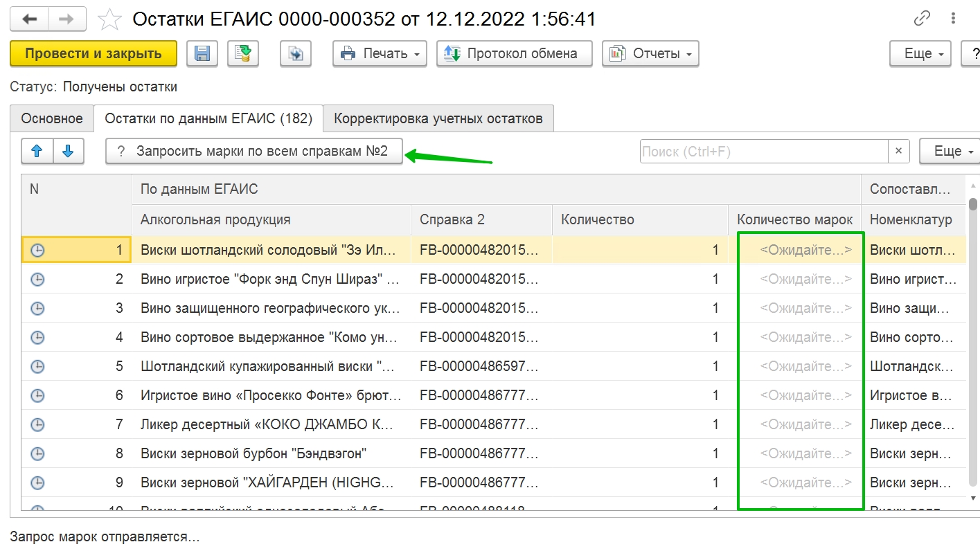Open the Печать dropdown menu

380,53
